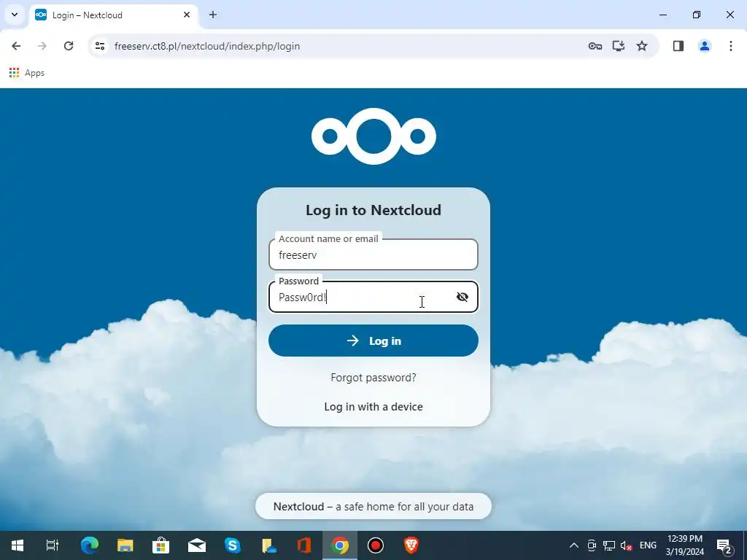Open the Apps bookmarks shortcut
Screen dimensions: 747x560
point(27,73)
